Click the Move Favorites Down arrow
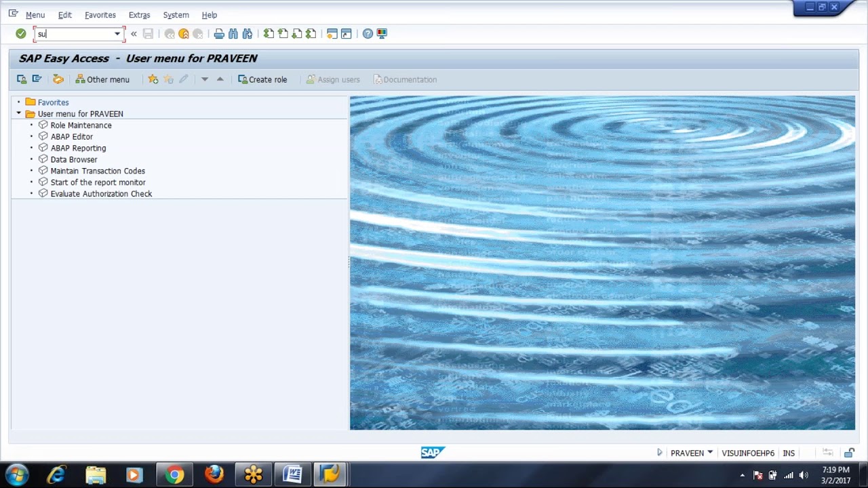The height and width of the screenshot is (488, 868). (x=205, y=79)
